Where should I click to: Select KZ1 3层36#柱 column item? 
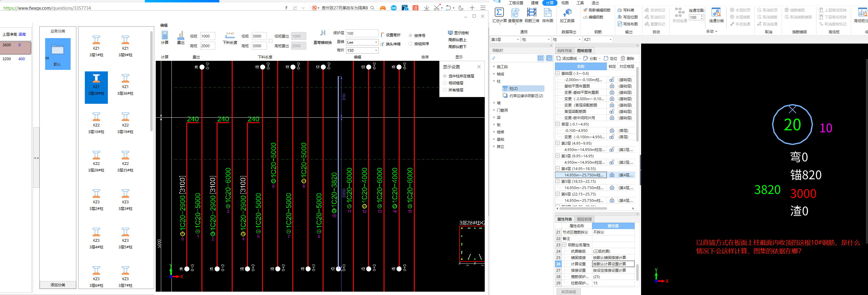(x=125, y=85)
